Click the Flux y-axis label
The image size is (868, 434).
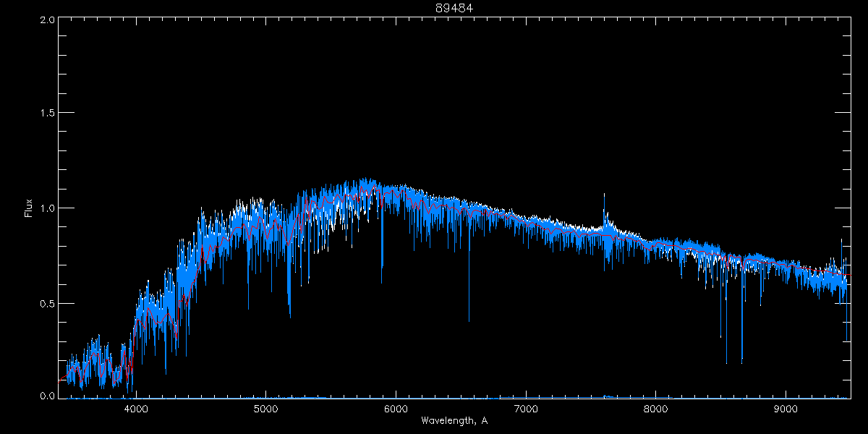29,208
